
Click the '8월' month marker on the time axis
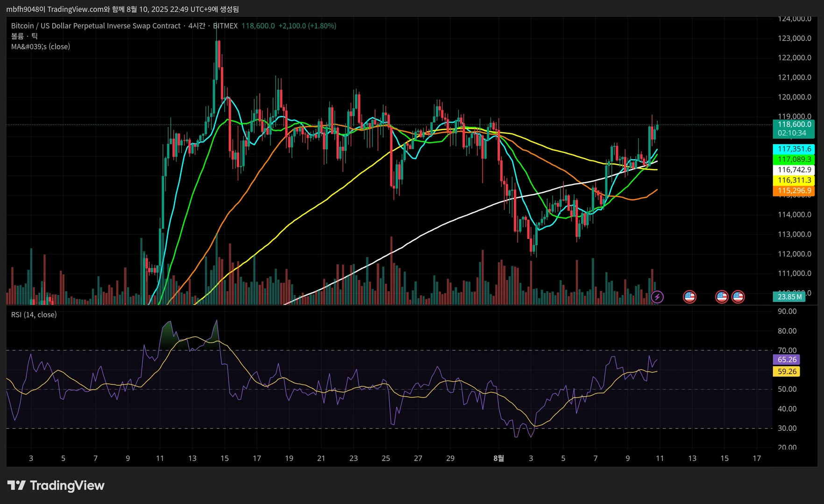tap(498, 458)
